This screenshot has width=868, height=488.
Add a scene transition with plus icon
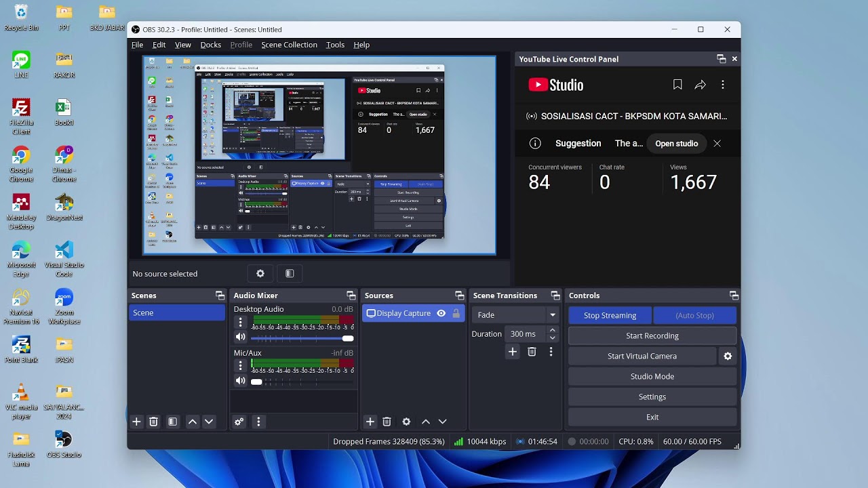pyautogui.click(x=513, y=352)
